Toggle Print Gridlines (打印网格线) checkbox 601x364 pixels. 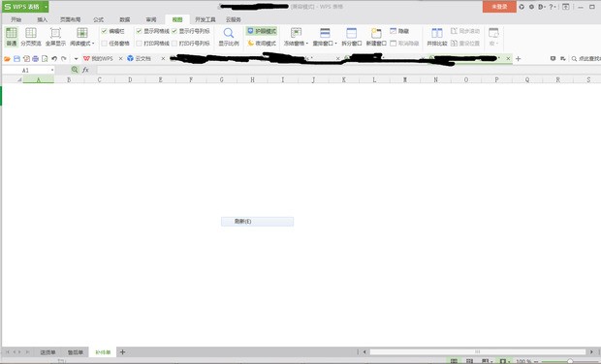coord(140,44)
